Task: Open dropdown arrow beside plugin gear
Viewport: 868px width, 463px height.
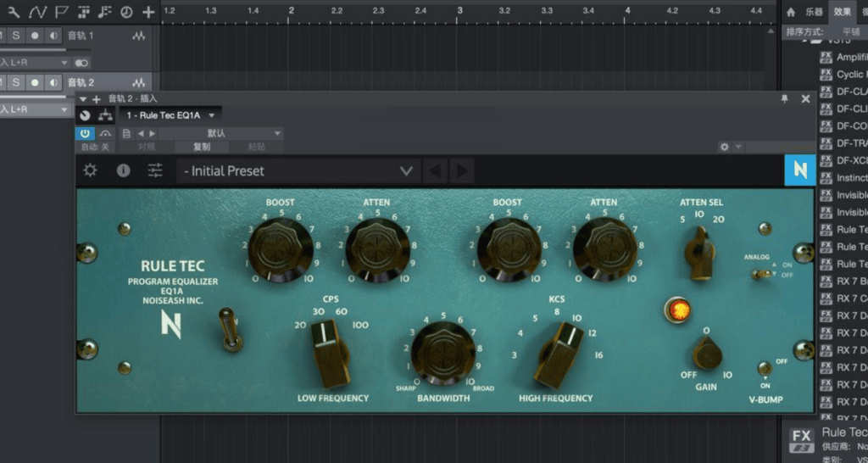Action: (x=738, y=147)
